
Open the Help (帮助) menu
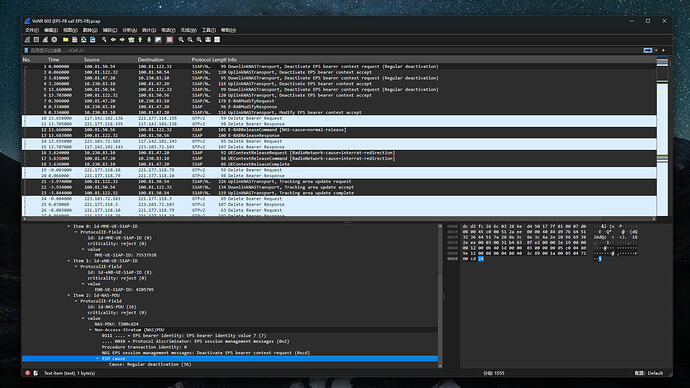coord(228,30)
